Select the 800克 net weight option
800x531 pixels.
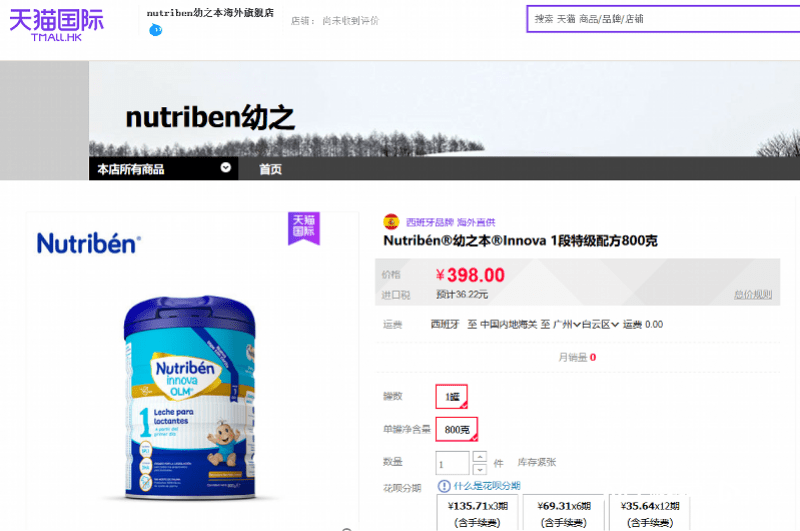457,429
